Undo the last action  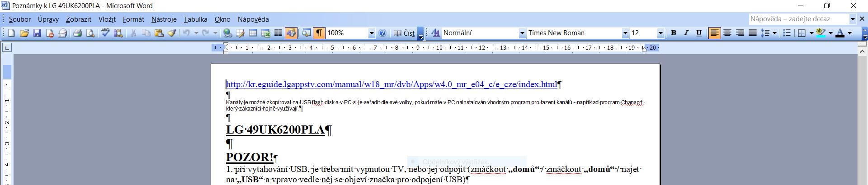(186, 33)
